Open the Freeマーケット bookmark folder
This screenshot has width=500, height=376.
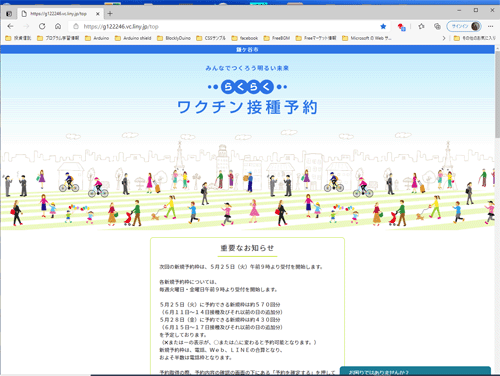tap(316, 38)
